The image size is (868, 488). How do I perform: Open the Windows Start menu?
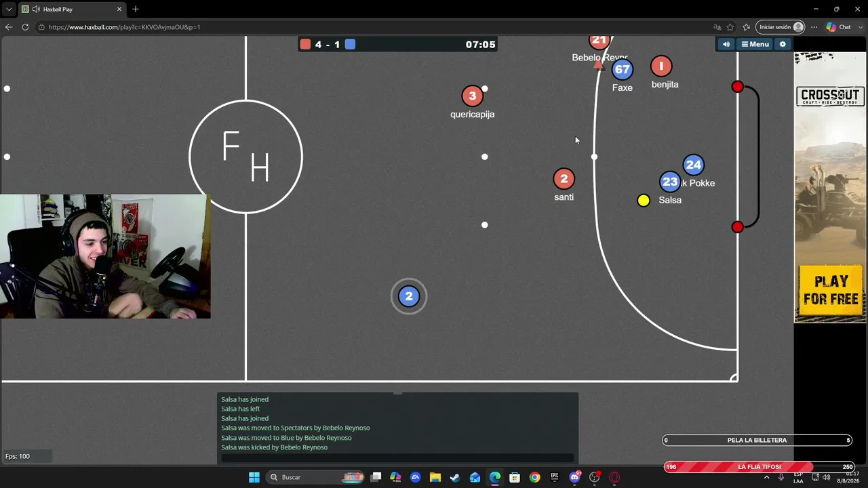point(254,477)
